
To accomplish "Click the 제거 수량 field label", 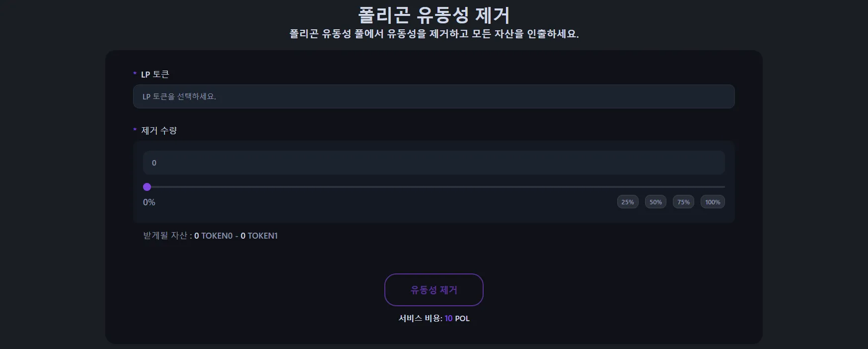I will click(x=159, y=130).
